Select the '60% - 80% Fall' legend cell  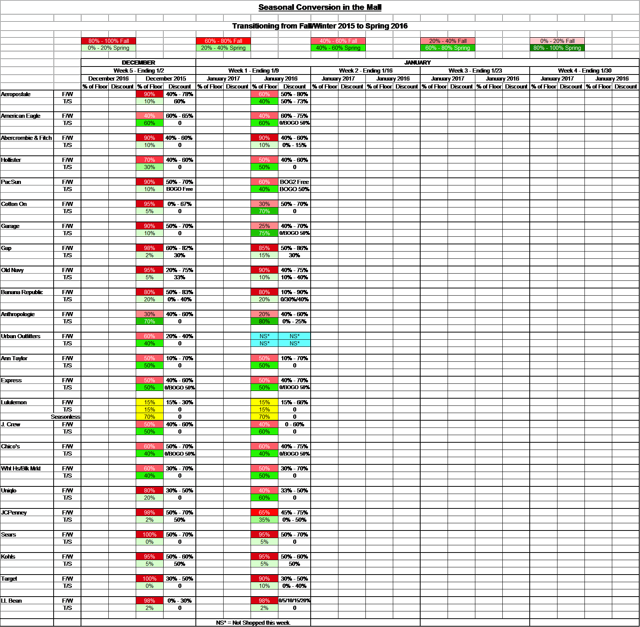coord(223,41)
